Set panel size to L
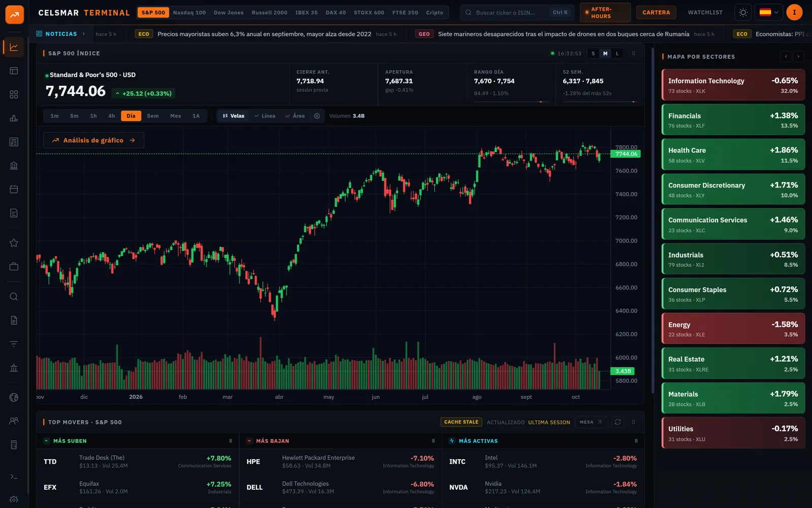Screen dimensions: 812x508 (x=617, y=53)
